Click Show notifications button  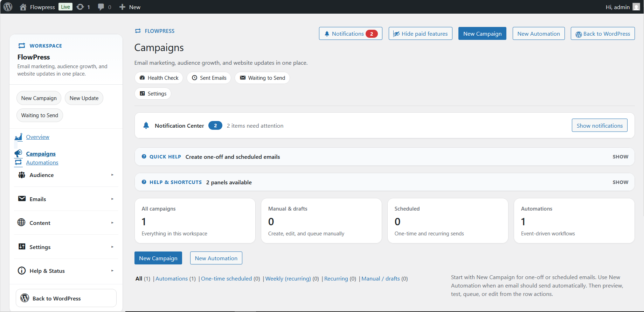click(600, 126)
